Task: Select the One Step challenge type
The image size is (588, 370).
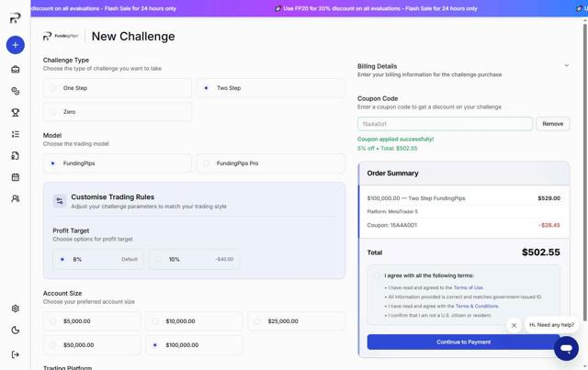Action: pos(118,88)
